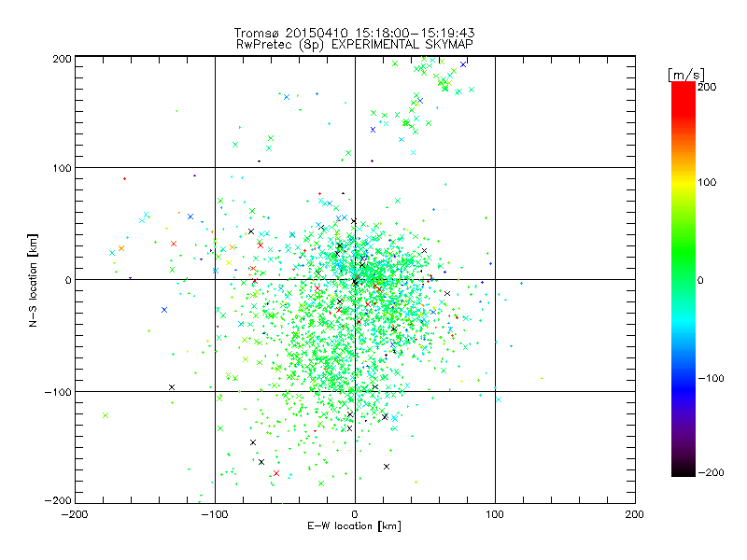Click the subtitle 'RwPretec (8p) EXPERIMENTAL SKYMAP'

355,45
